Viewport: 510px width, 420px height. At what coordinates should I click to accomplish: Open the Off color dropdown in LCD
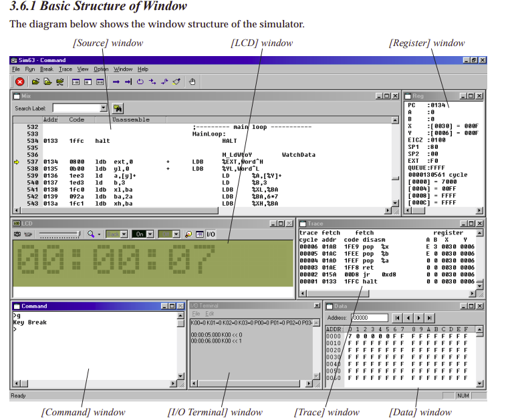176,234
